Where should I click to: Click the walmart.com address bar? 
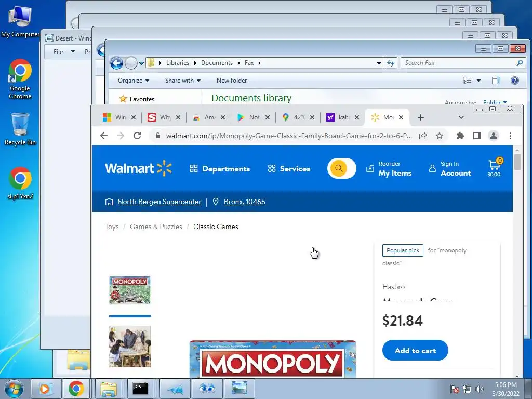(288, 136)
